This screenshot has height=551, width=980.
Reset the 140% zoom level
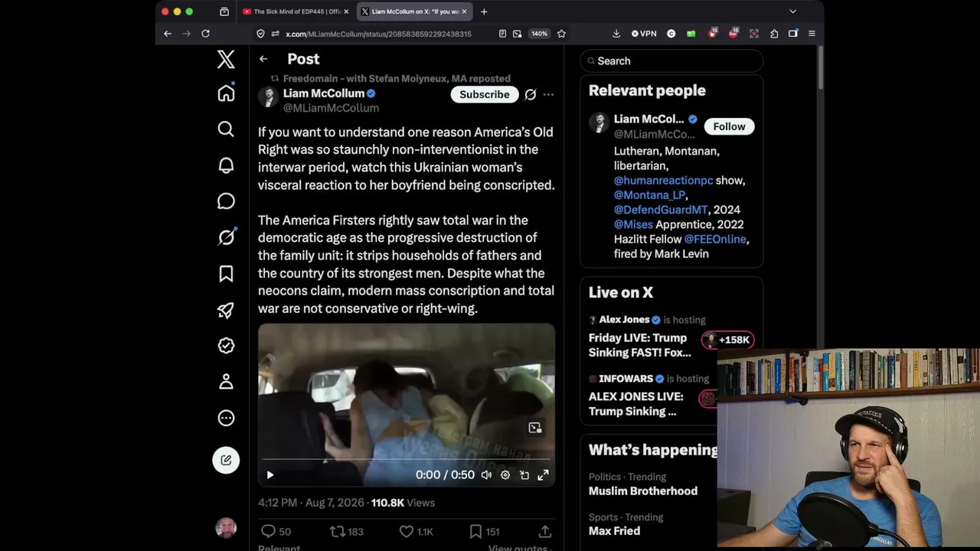coord(540,34)
